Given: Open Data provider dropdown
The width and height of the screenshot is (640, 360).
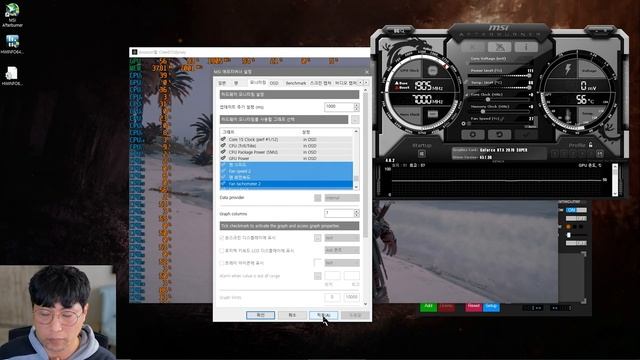Looking at the screenshot, I should 342,198.
